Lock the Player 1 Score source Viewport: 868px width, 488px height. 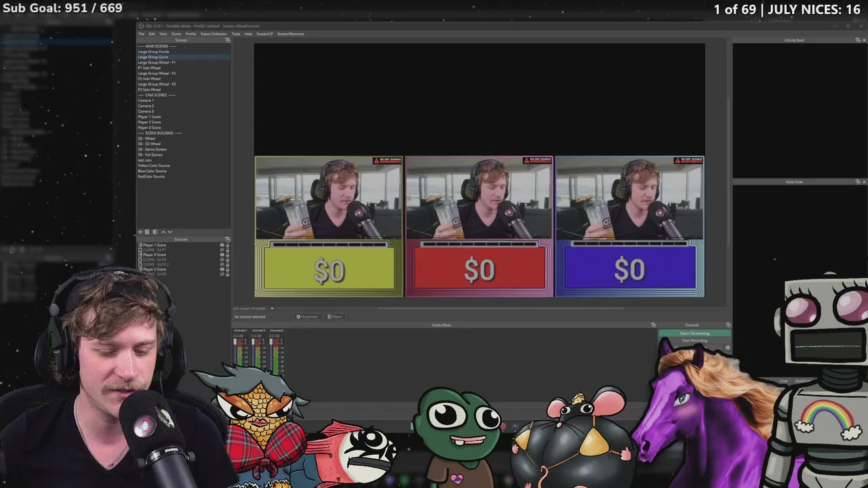227,245
